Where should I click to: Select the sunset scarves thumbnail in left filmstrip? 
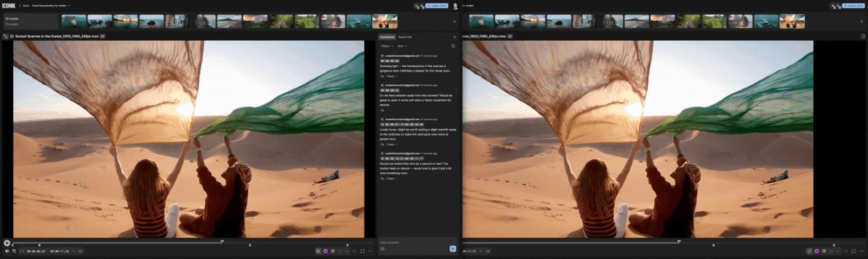tap(385, 21)
